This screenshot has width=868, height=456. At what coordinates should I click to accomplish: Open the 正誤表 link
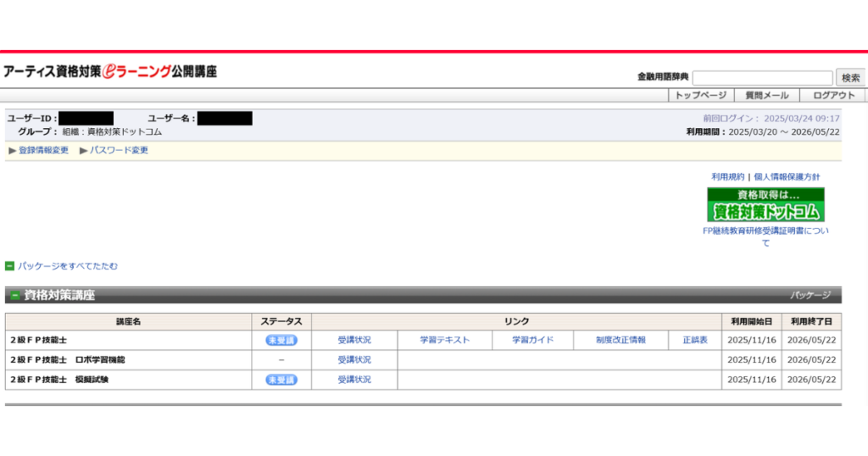(x=694, y=340)
